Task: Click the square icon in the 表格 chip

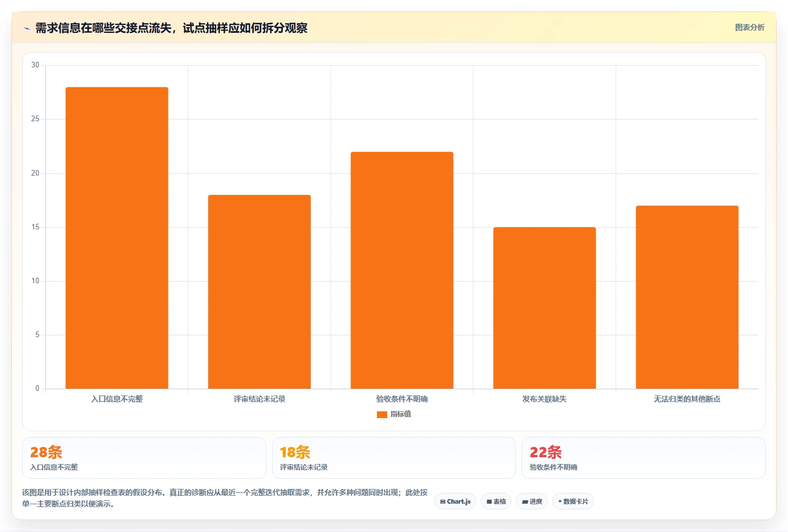Action: [x=489, y=502]
